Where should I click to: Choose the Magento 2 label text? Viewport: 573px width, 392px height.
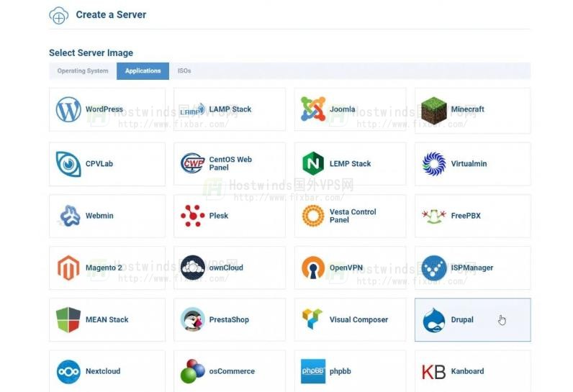(104, 268)
